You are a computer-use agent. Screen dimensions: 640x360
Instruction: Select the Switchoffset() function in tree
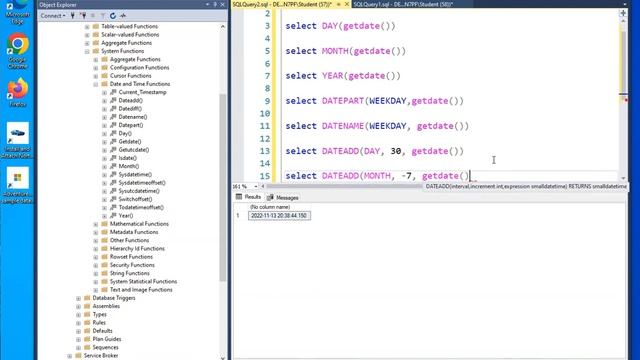(135, 199)
